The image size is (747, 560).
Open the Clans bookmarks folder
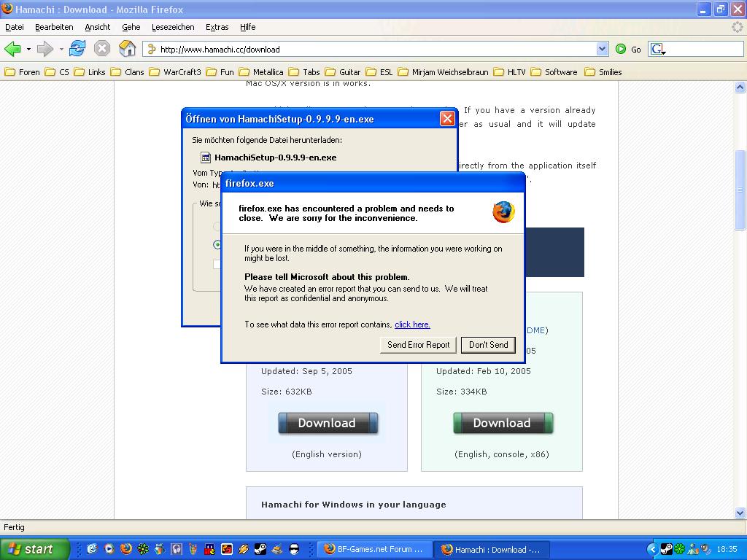tap(127, 72)
